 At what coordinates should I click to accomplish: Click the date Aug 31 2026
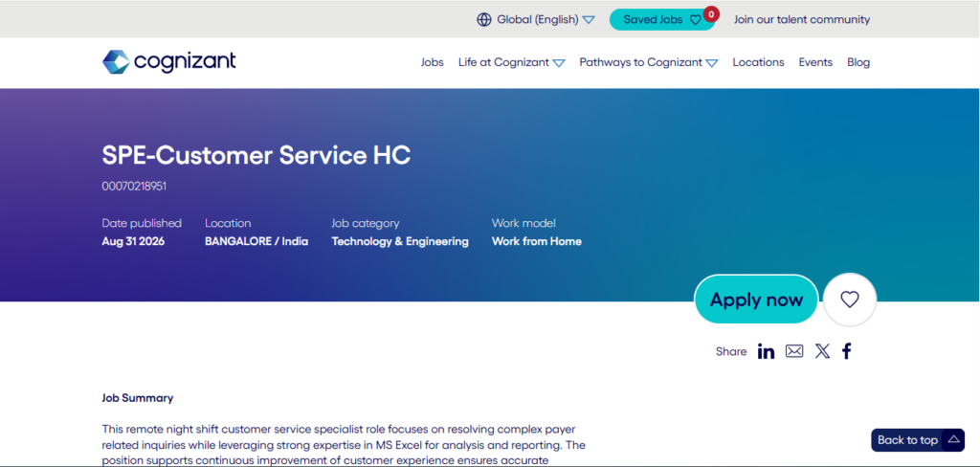click(x=133, y=241)
